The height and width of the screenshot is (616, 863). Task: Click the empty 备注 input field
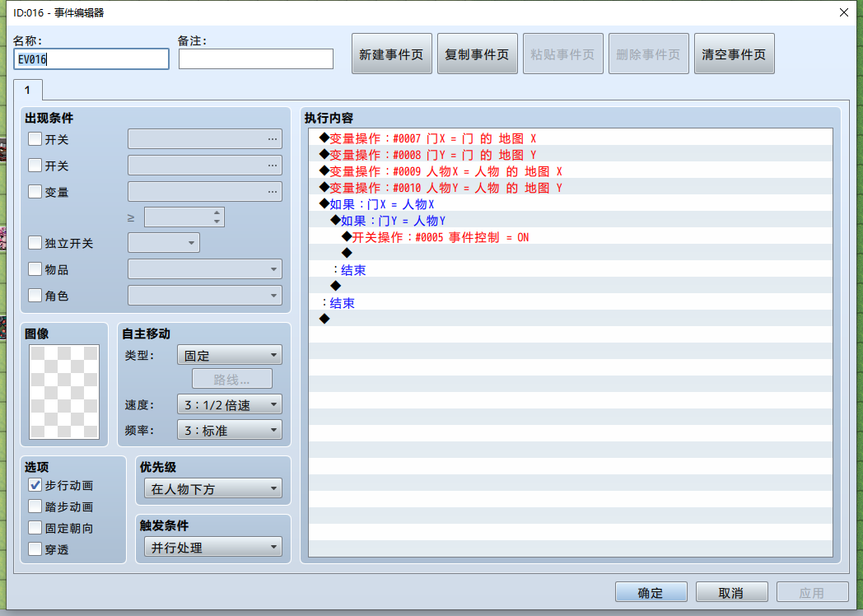tap(256, 59)
